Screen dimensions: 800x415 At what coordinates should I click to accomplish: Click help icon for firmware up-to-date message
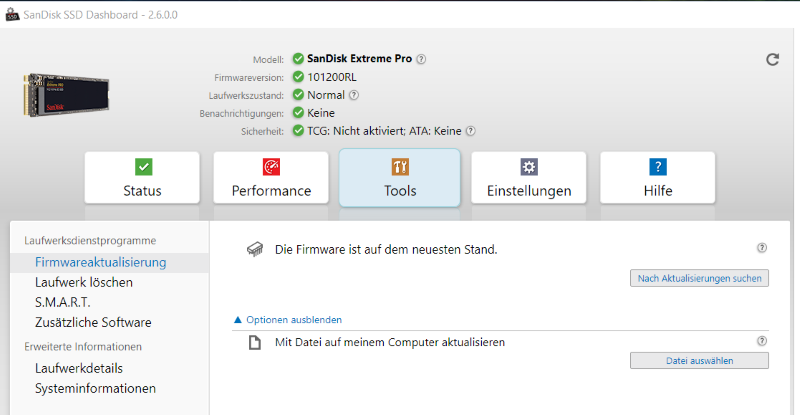(x=762, y=248)
